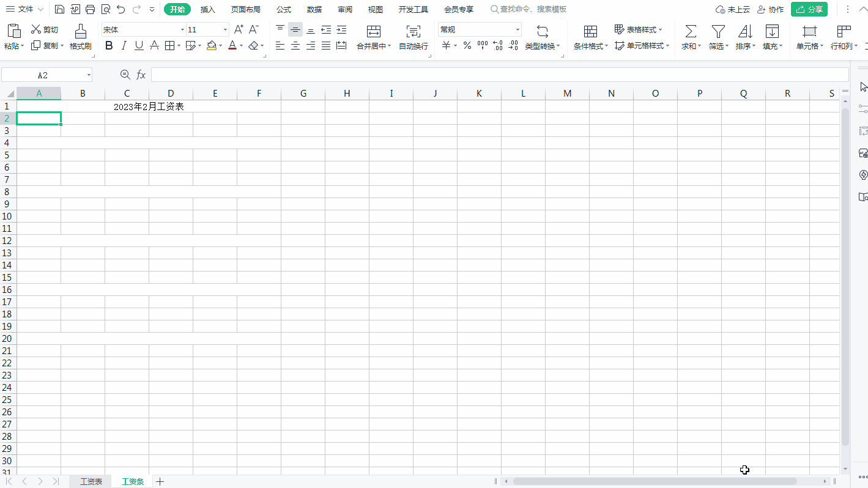Apply the yellow fill color
868x488 pixels.
212,45
